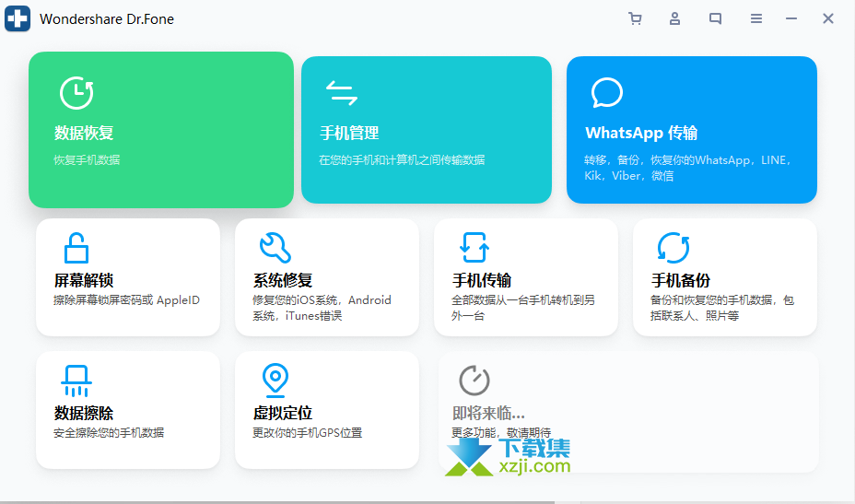Select the 手机传输 title

[x=482, y=280]
